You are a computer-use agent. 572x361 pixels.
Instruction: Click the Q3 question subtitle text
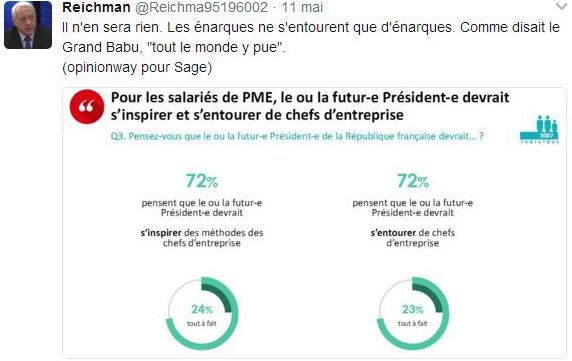pyautogui.click(x=297, y=136)
